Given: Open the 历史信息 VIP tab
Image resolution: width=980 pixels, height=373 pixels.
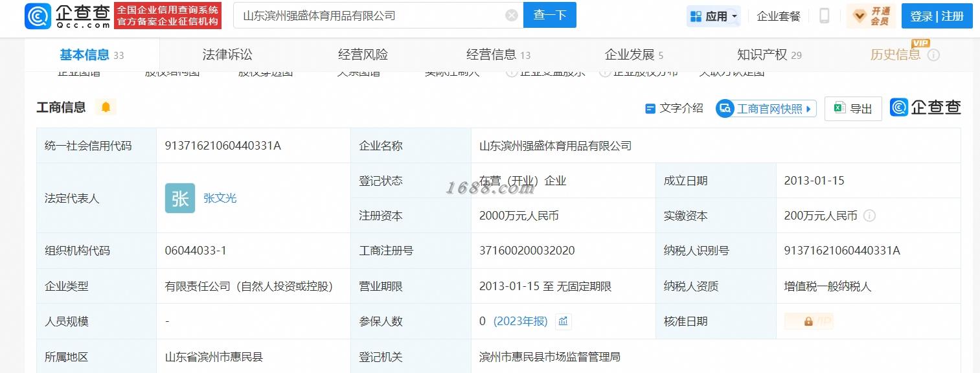Looking at the screenshot, I should tap(895, 55).
